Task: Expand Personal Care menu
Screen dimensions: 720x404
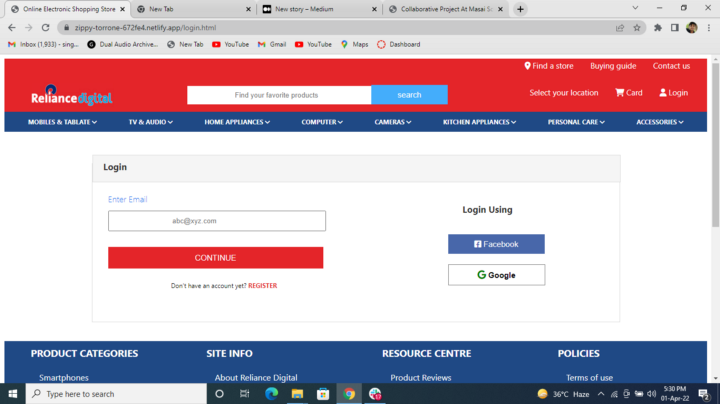Action: 576,122
